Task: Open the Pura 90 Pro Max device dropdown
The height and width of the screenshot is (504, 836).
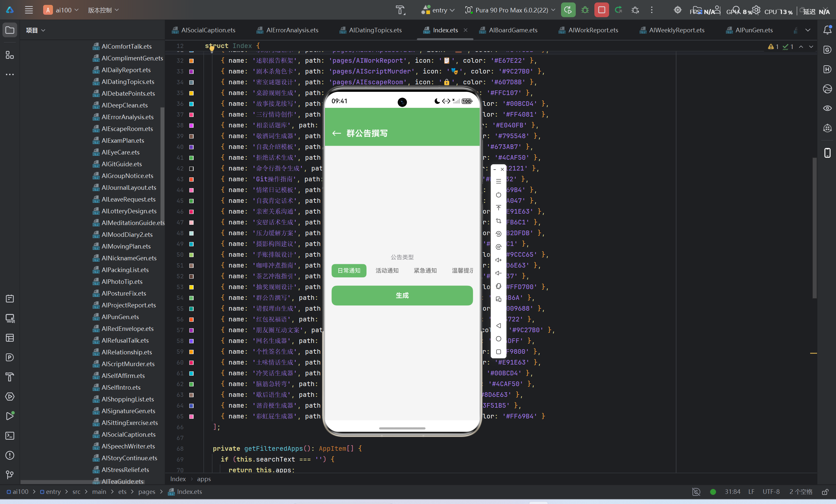Action: 510,10
